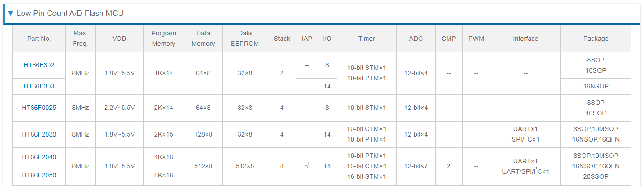Click the Program Memory column header
The width and height of the screenshot is (644, 186).
[x=163, y=39]
